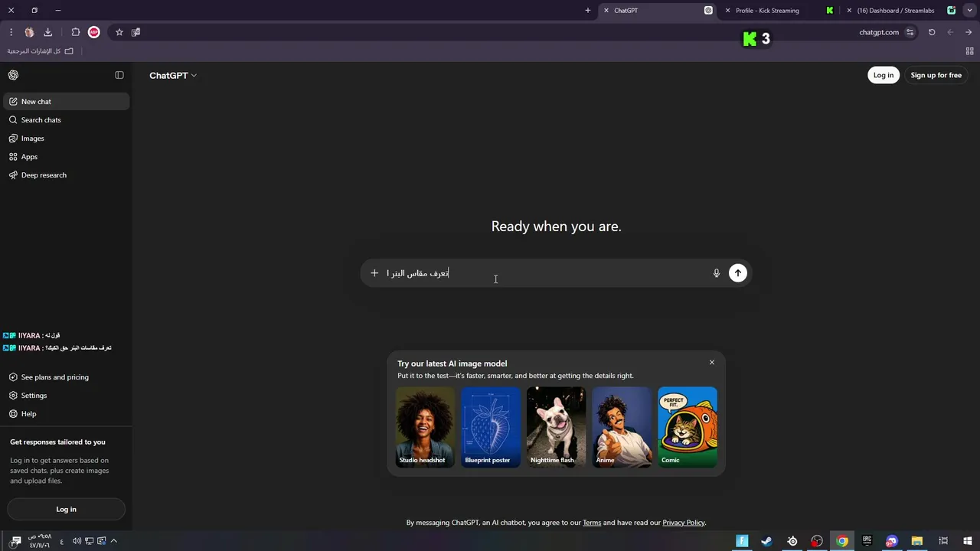
Task: Reload the page
Action: pos(932,32)
